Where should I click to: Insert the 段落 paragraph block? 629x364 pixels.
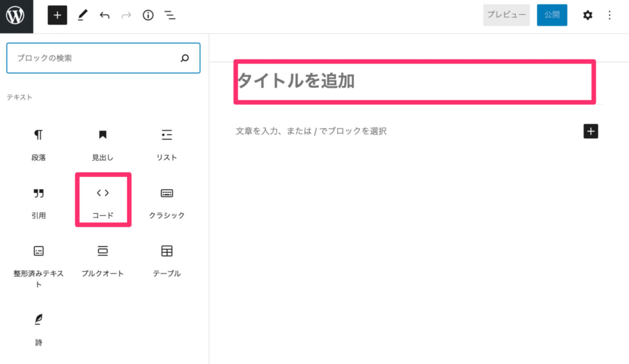point(39,145)
